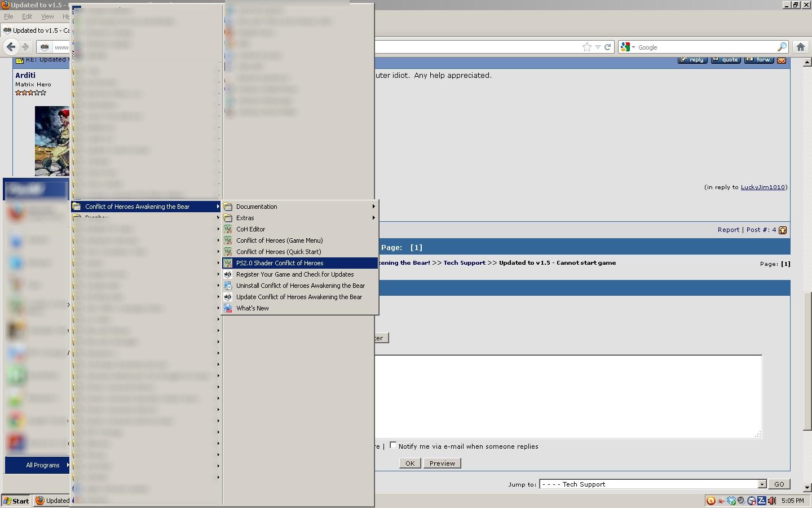Reload the page with the refresh icon
This screenshot has height=508, width=812.
[608, 47]
